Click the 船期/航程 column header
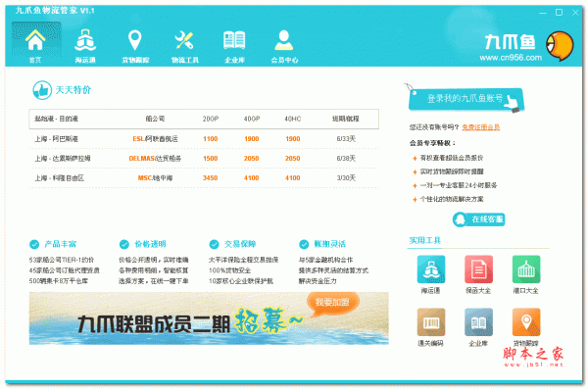The height and width of the screenshot is (389, 588). tap(346, 119)
